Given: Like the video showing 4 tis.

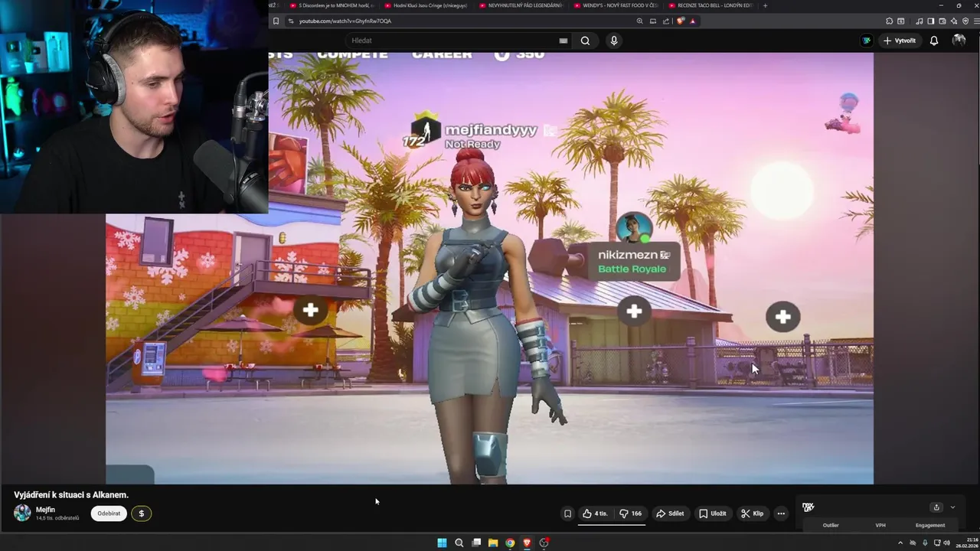Looking at the screenshot, I should pos(596,514).
